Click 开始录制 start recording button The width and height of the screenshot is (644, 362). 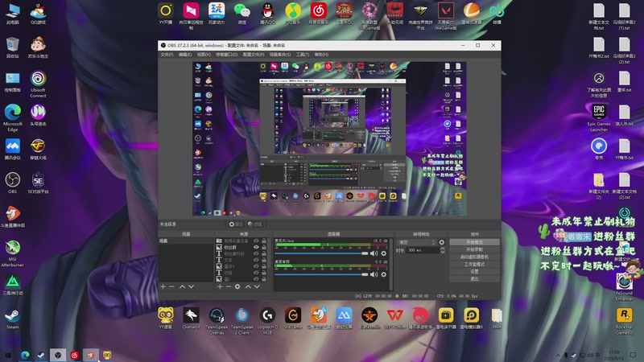point(474,249)
